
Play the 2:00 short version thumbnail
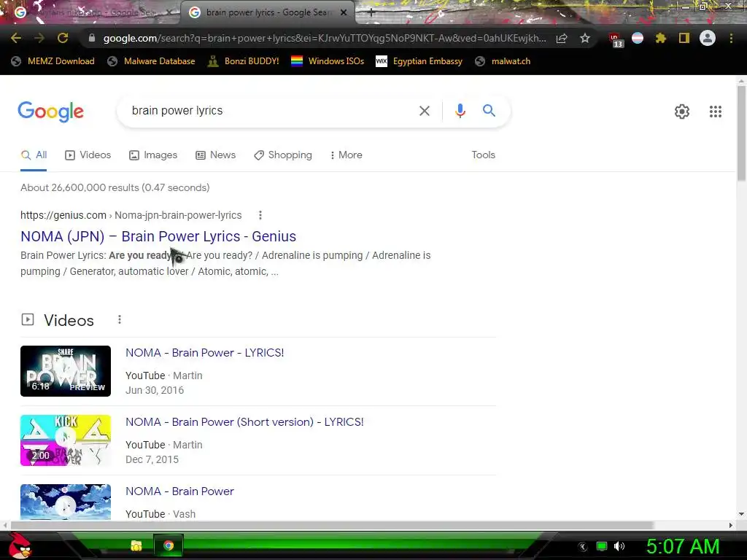(x=66, y=440)
